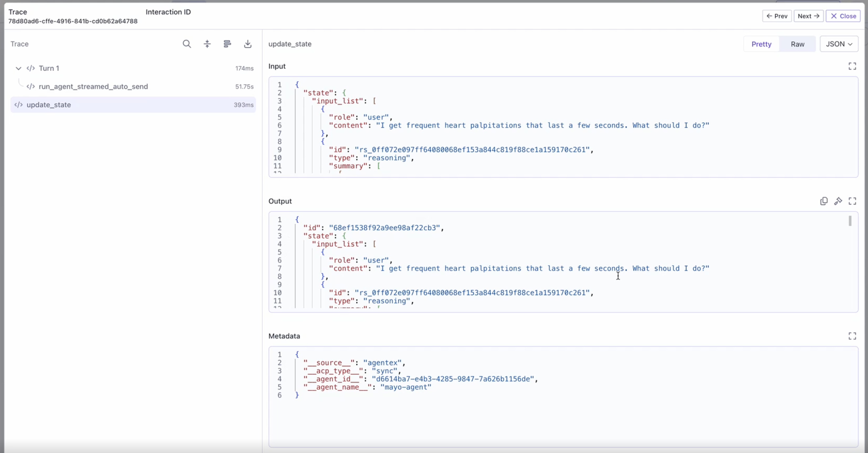Expand the Input panel to fullscreen
This screenshot has height=453, width=868.
(852, 66)
